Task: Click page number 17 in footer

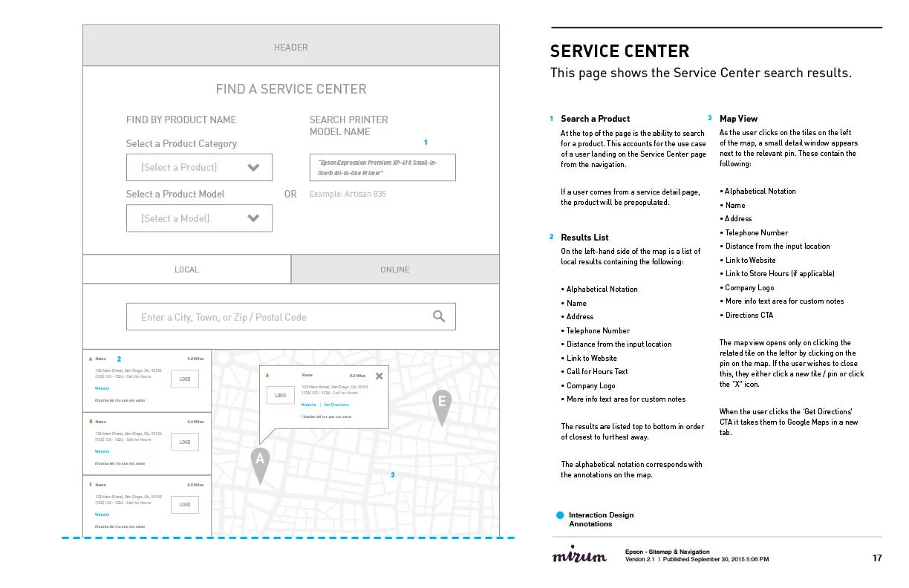Action: click(877, 558)
